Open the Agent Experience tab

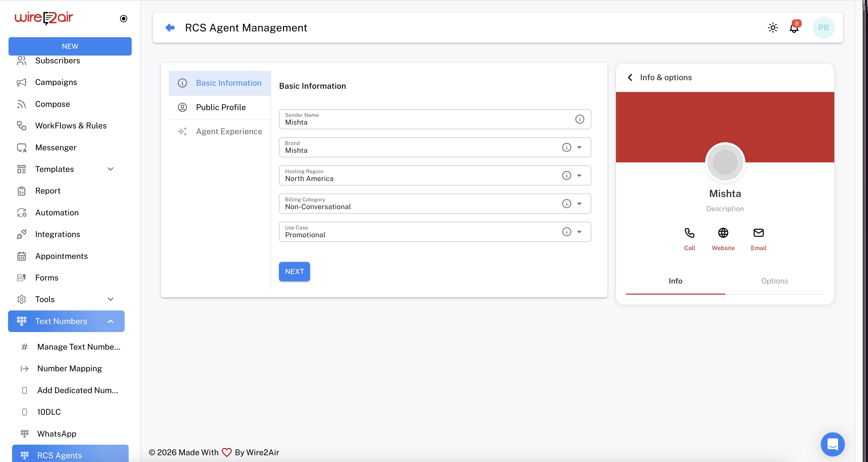pos(229,131)
